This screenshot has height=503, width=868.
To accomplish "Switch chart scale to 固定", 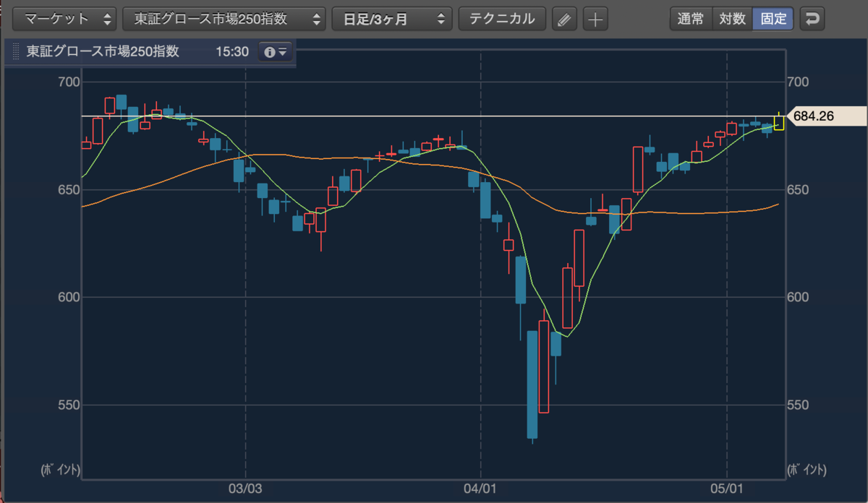I will [773, 19].
